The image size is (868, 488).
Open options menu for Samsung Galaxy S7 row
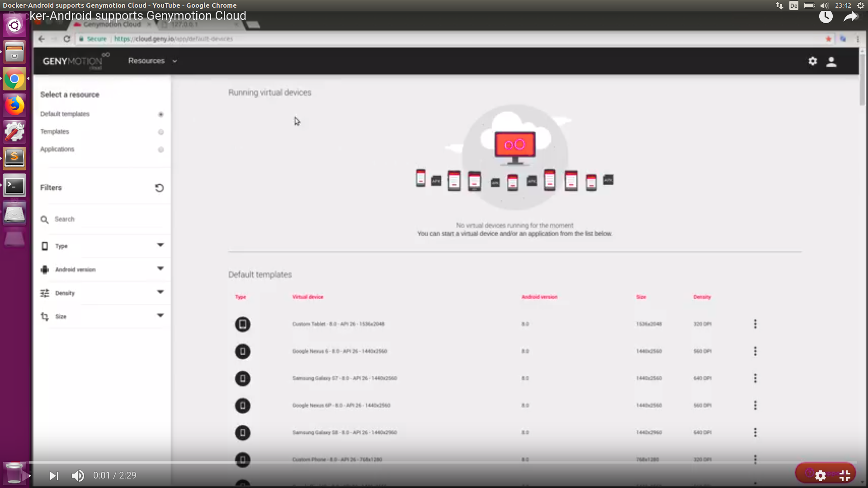[755, 378]
